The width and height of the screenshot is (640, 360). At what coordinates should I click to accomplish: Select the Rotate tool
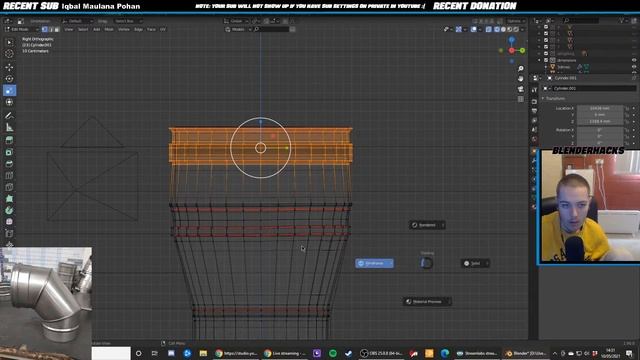[9, 79]
